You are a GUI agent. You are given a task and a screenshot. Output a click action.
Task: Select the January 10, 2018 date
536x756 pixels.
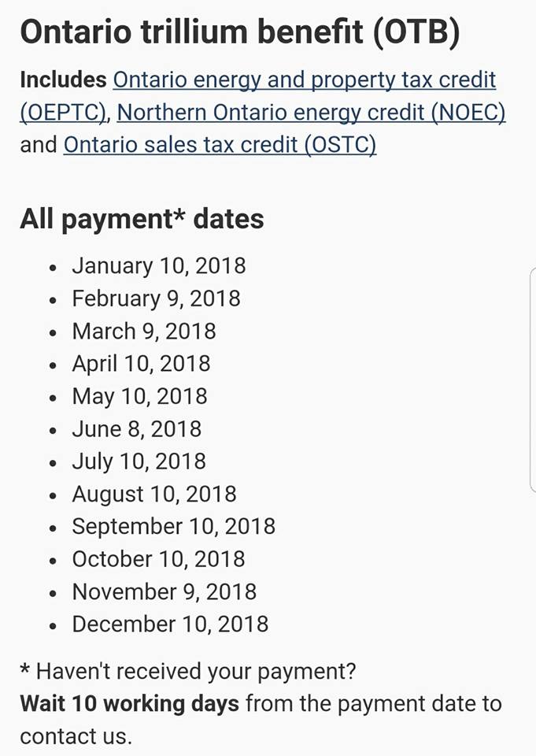(x=159, y=265)
